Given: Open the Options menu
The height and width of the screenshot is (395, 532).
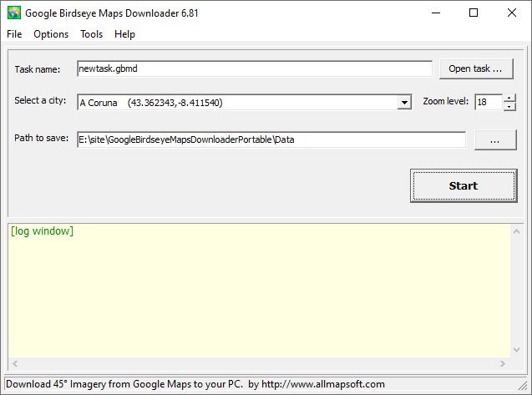Looking at the screenshot, I should (x=51, y=34).
